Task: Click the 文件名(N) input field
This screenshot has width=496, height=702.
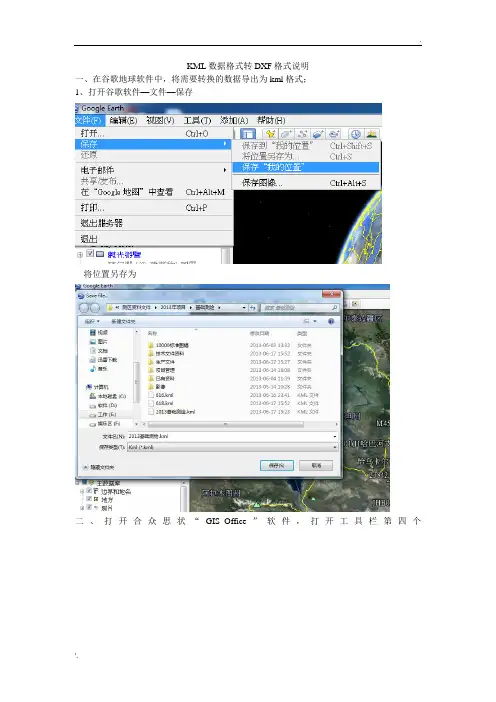Action: 232,436
